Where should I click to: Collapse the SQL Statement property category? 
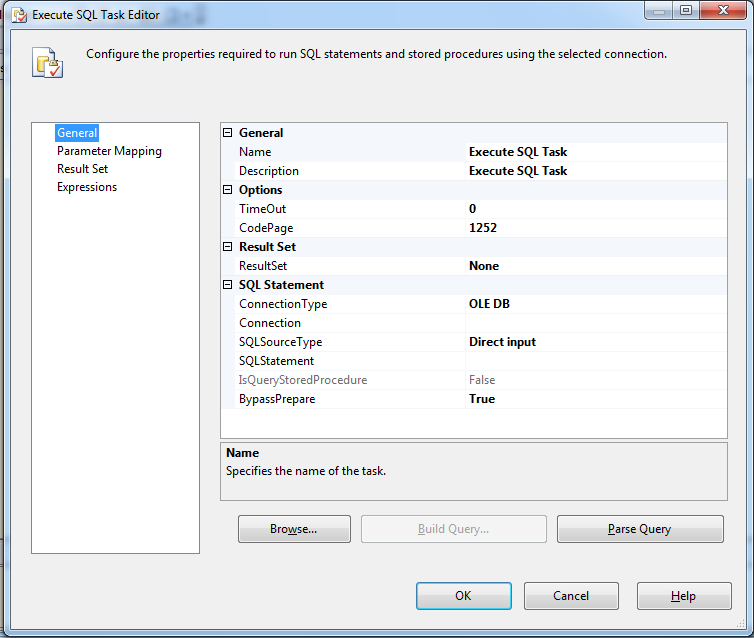pyautogui.click(x=227, y=285)
